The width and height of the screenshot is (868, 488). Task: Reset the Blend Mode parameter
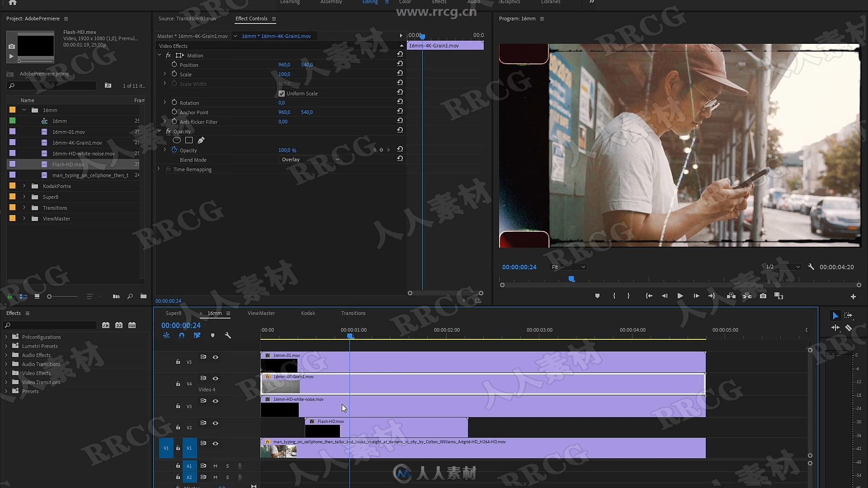(x=400, y=159)
